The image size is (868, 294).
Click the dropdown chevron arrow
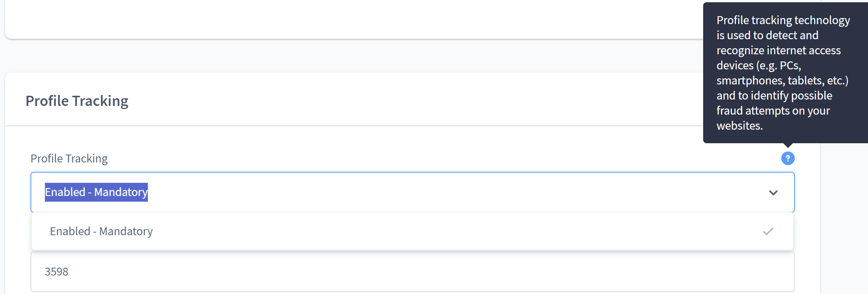point(774,193)
